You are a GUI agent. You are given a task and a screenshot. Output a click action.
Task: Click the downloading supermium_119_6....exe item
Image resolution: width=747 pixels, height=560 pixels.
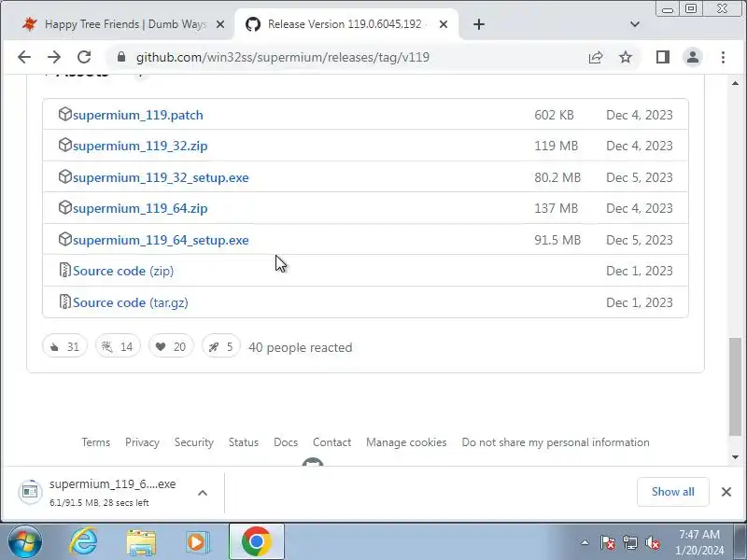click(103, 493)
